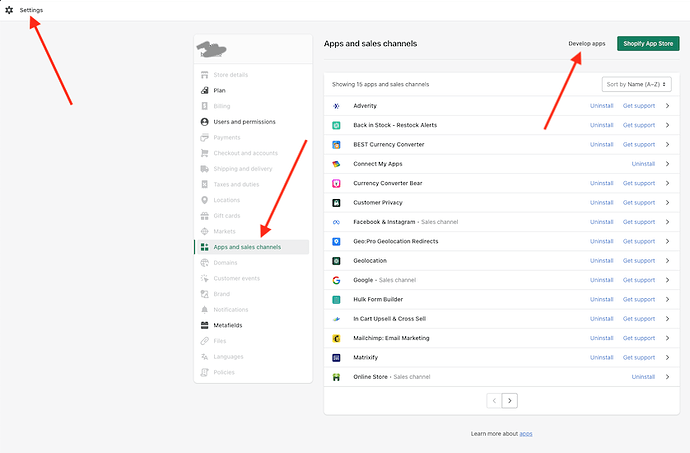Click the BEST Currency Converter icon
This screenshot has width=690, height=453.
(x=336, y=145)
